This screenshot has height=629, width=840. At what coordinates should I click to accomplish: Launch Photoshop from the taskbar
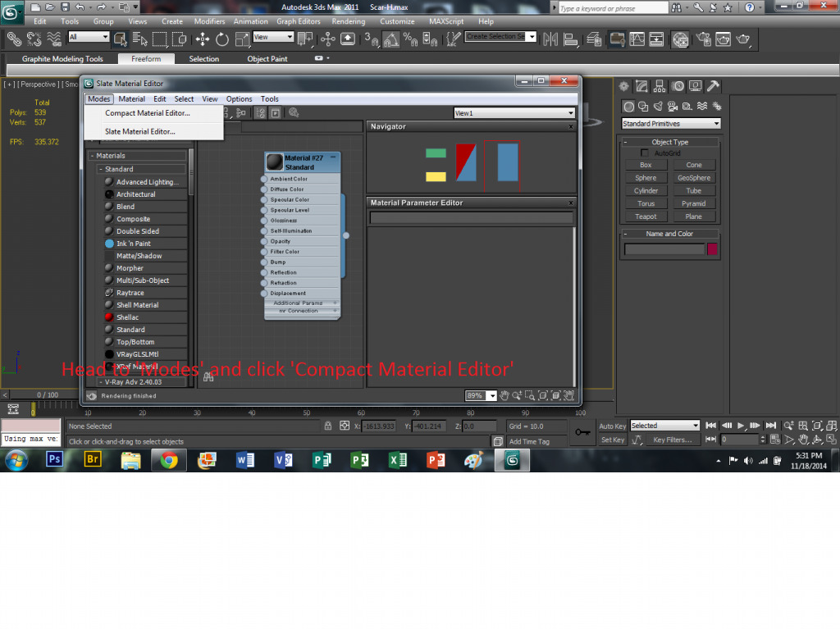pyautogui.click(x=54, y=460)
